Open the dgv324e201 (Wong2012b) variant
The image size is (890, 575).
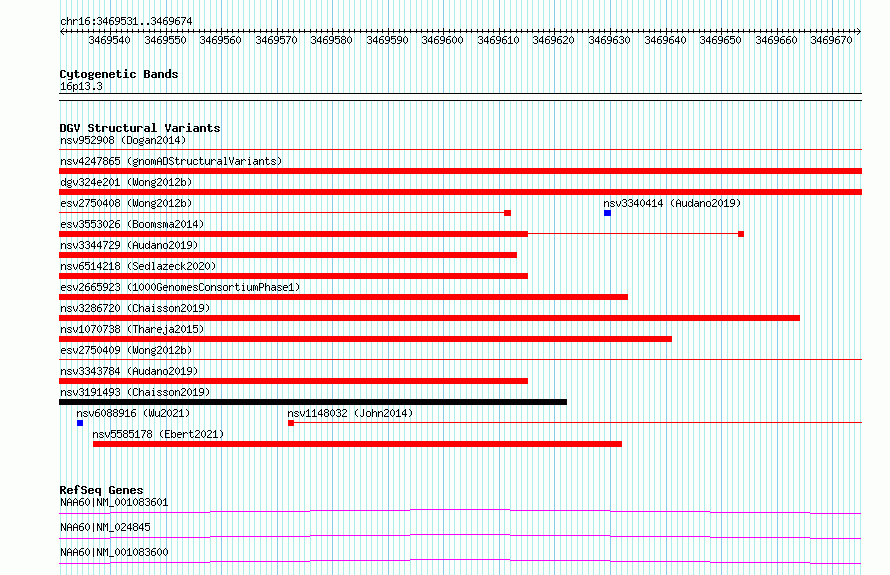tap(126, 182)
